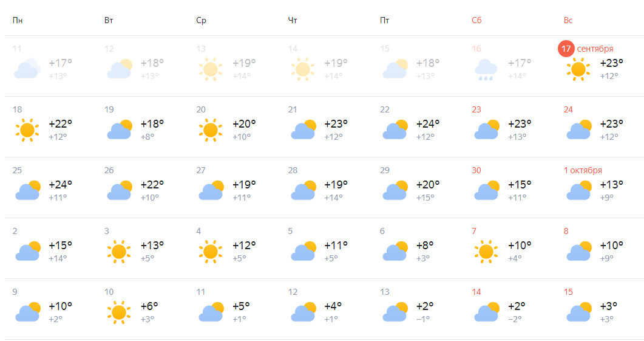
Task: Click the +24° temperature on day 22
Action: click(428, 124)
